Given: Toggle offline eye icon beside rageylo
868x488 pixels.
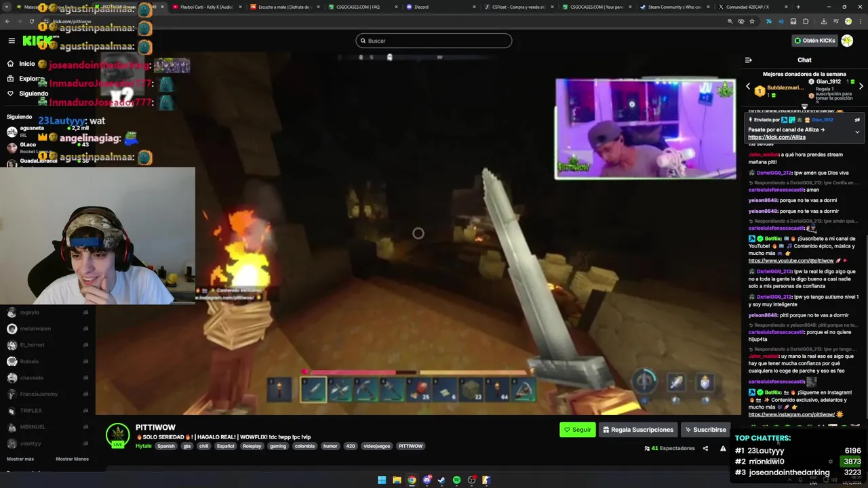Looking at the screenshot, I should 85,312.
